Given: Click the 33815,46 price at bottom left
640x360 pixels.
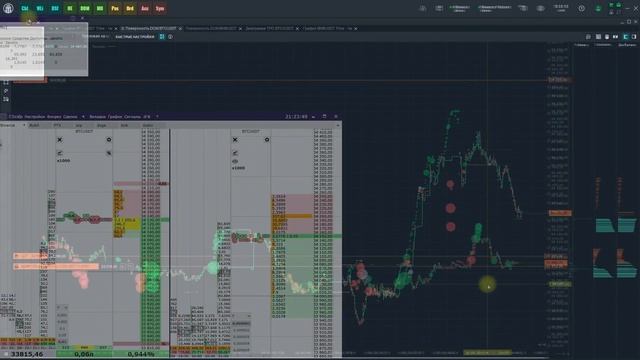Looking at the screenshot, I should coord(27,354).
